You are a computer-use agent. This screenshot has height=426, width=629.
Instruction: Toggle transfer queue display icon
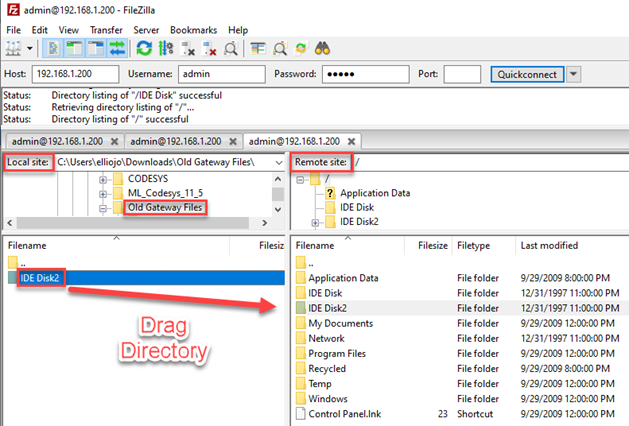click(x=118, y=47)
